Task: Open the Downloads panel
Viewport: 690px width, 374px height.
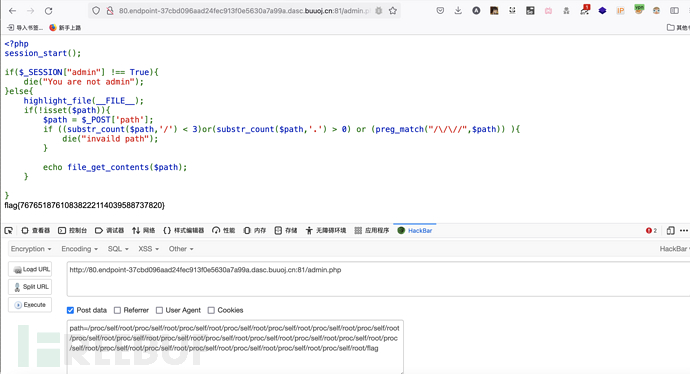Action: pos(458,11)
